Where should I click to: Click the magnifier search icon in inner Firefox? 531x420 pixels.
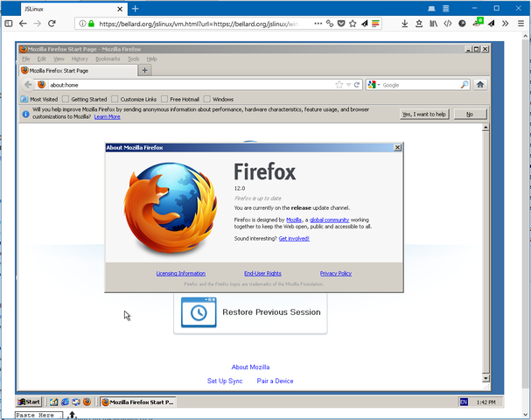pyautogui.click(x=465, y=85)
